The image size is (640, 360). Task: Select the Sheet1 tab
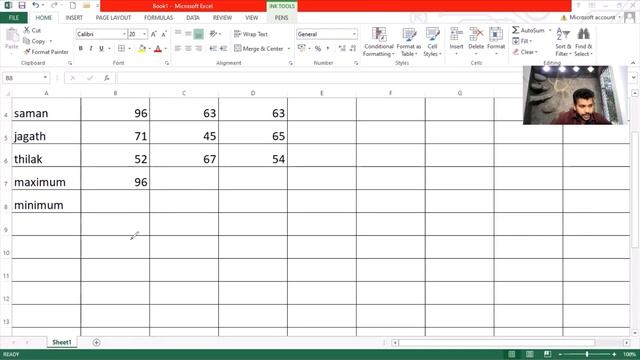point(62,342)
